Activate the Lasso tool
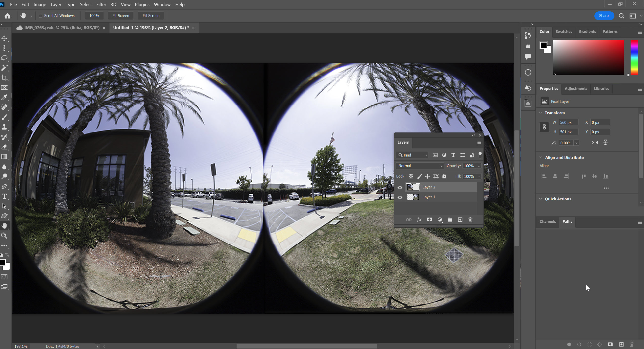 tap(5, 58)
